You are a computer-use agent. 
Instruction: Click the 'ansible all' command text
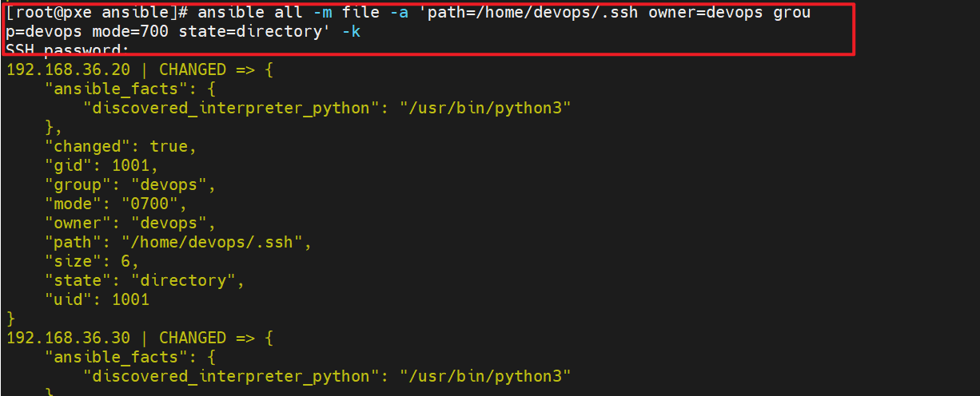249,14
